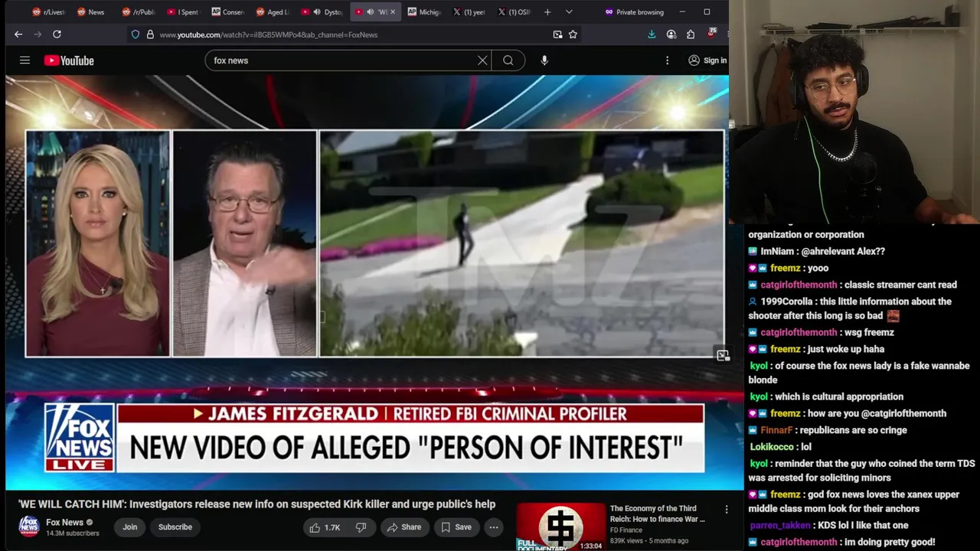Dislike the video with thumbs down
The image size is (980, 551).
pyautogui.click(x=361, y=527)
